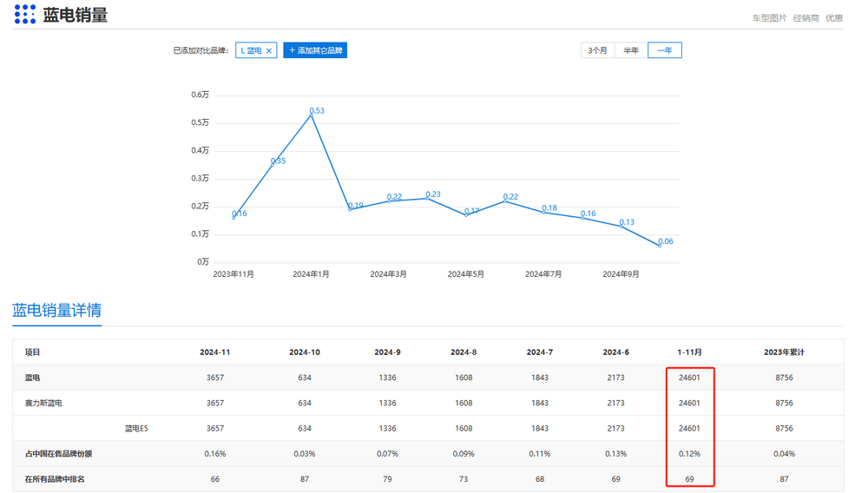Click the 0.19 data point on chart

pyautogui.click(x=350, y=209)
